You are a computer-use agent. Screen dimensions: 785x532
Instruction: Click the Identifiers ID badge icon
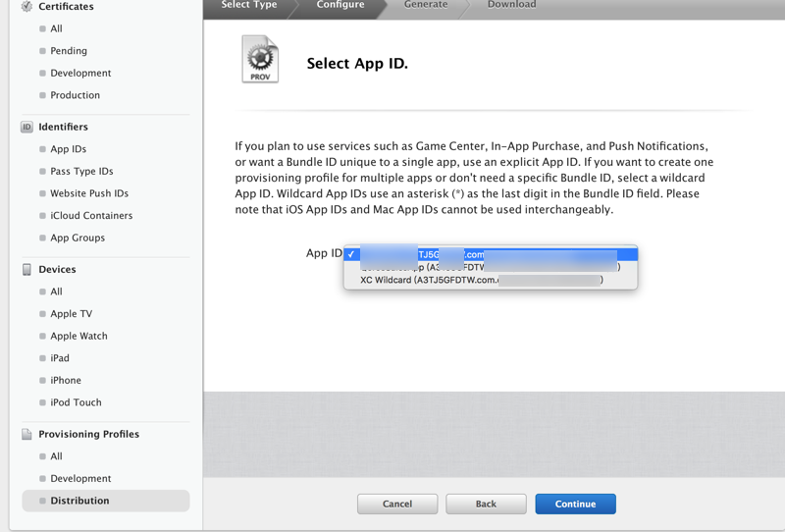coord(26,127)
